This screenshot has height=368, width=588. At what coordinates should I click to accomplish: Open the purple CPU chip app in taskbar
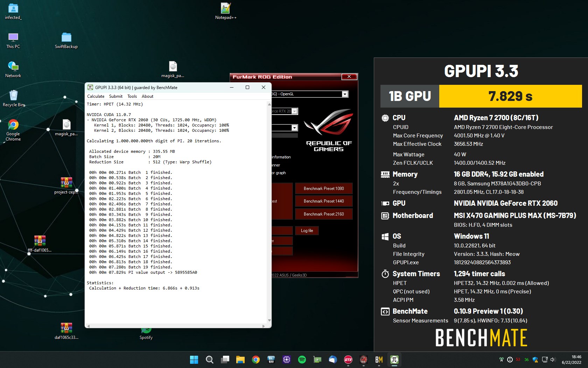click(287, 360)
